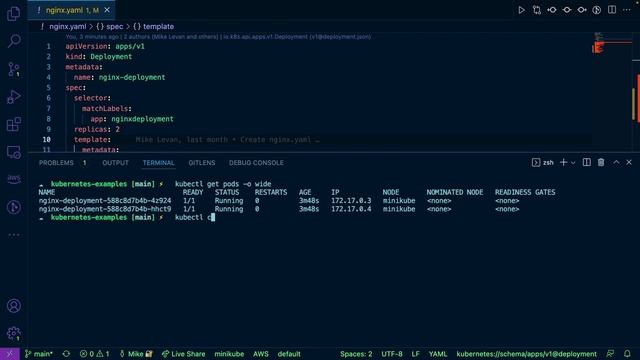Switch to the Debug Console tab
Viewport: 640px width, 360px height.
click(x=256, y=163)
